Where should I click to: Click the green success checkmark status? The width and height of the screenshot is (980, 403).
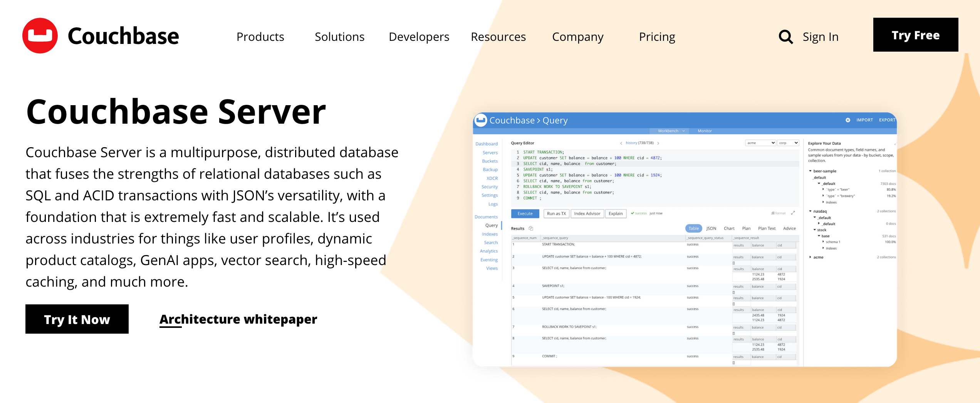click(639, 213)
